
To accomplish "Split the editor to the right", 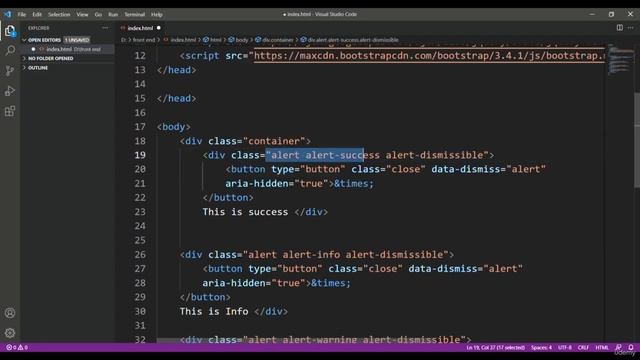I will tap(620, 28).
